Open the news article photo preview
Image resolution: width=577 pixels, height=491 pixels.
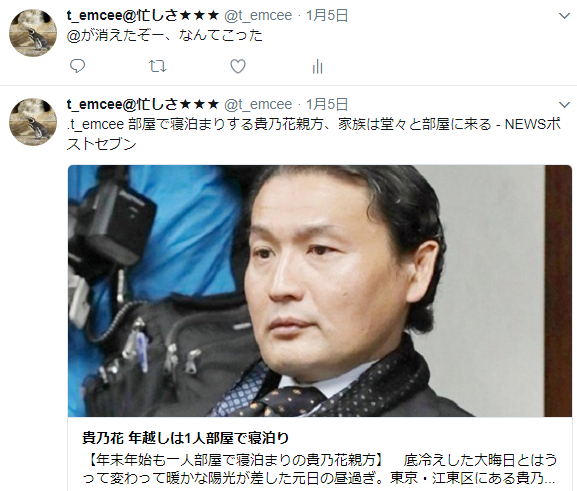tap(320, 291)
